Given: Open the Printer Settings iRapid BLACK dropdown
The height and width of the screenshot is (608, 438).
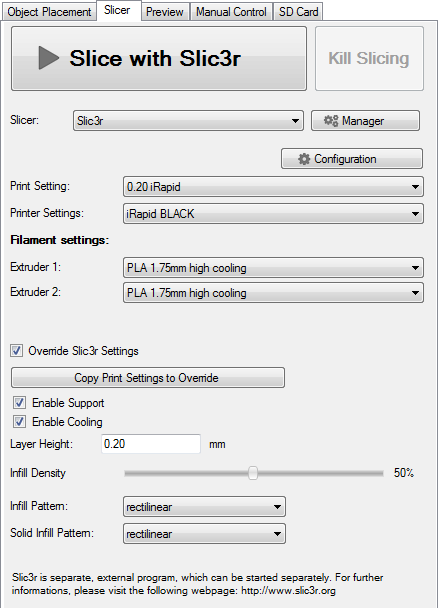Looking at the screenshot, I should (x=273, y=214).
